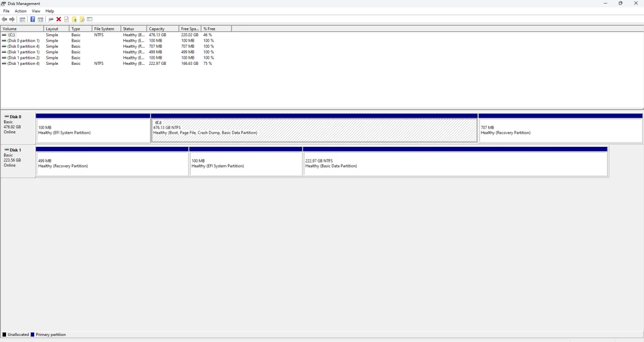Sort by the % Free column header
This screenshot has height=342, width=644.
point(216,29)
